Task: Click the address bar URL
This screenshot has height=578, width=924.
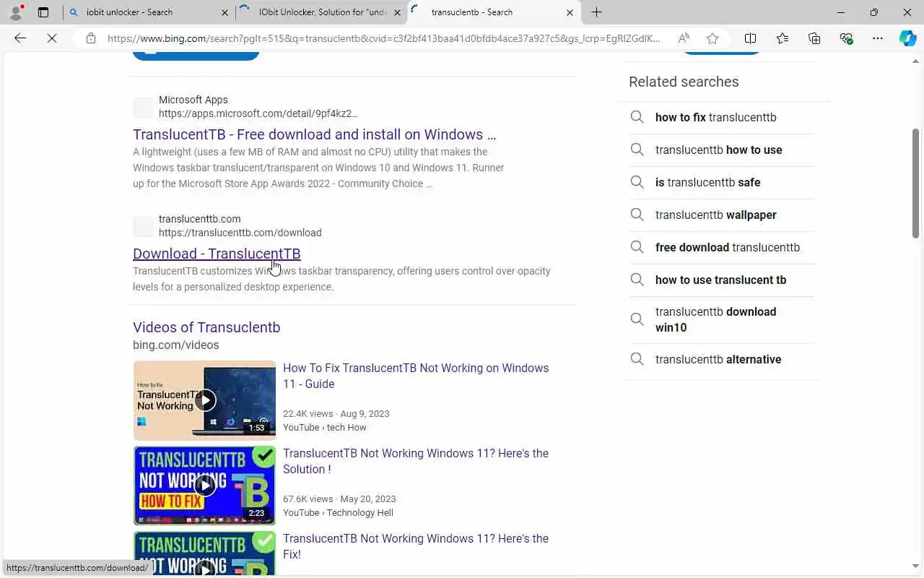Action: pyautogui.click(x=383, y=38)
